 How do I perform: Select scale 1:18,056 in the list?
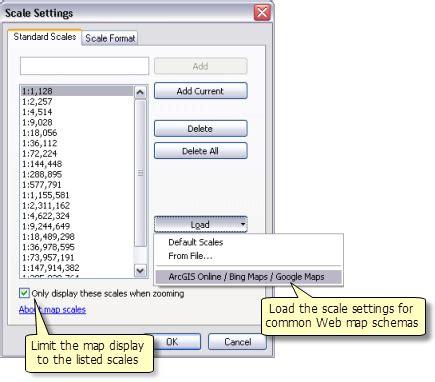[77, 133]
